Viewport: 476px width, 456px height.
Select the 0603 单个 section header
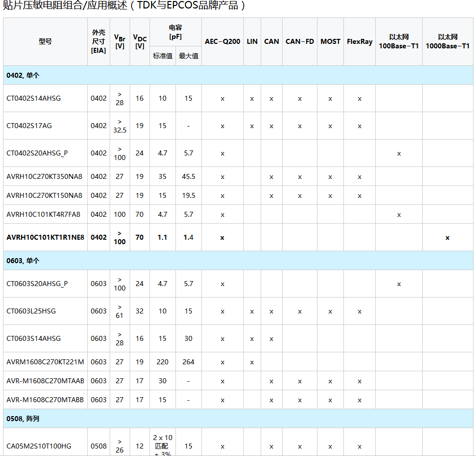click(238, 261)
